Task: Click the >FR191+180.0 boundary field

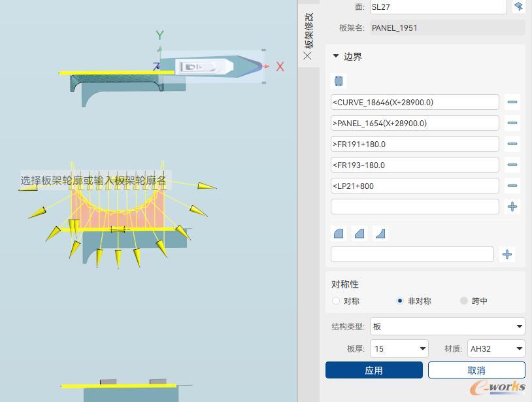Action: tap(414, 144)
